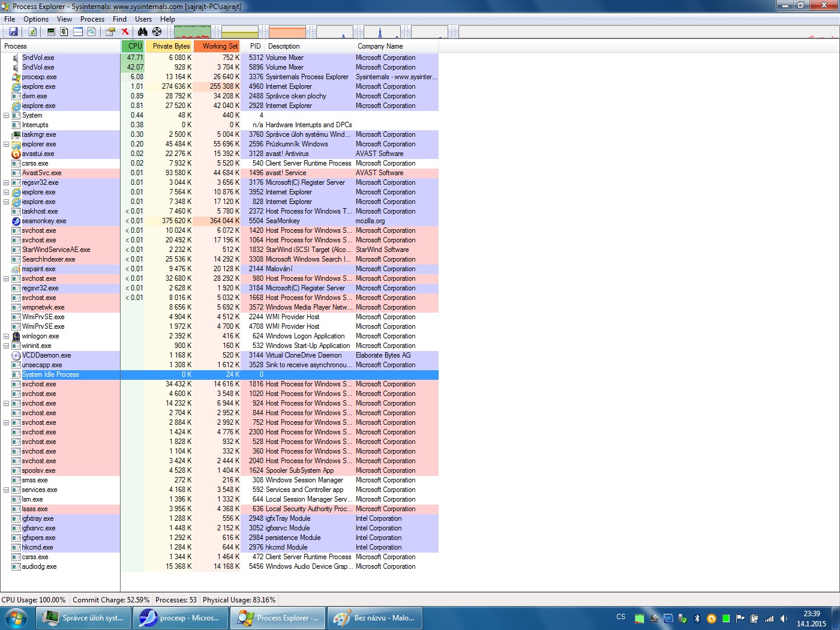Click the yellow commit history graph in toolbar
840x630 pixels.
240,32
